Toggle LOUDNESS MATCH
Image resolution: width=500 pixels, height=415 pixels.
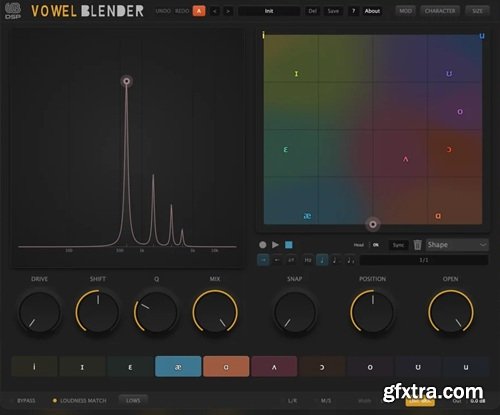(x=80, y=400)
